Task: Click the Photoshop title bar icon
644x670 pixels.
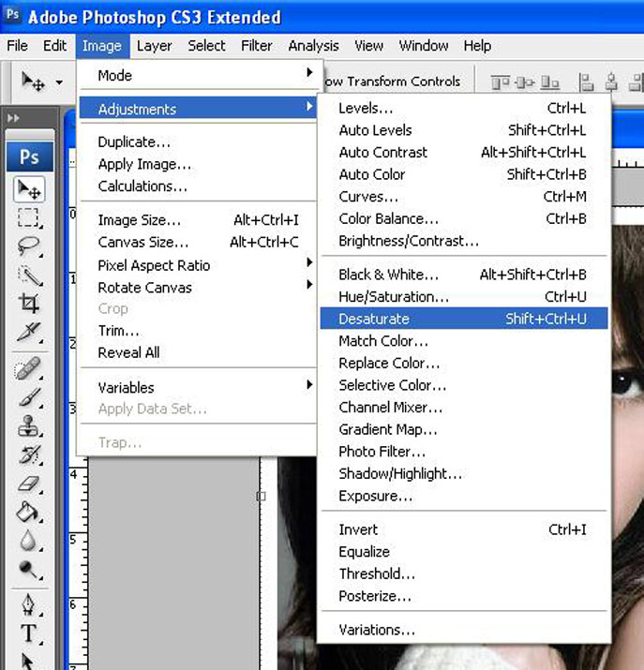Action: (x=12, y=15)
